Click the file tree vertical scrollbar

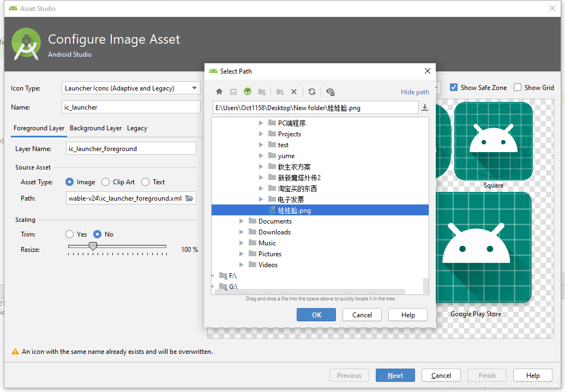point(425,285)
